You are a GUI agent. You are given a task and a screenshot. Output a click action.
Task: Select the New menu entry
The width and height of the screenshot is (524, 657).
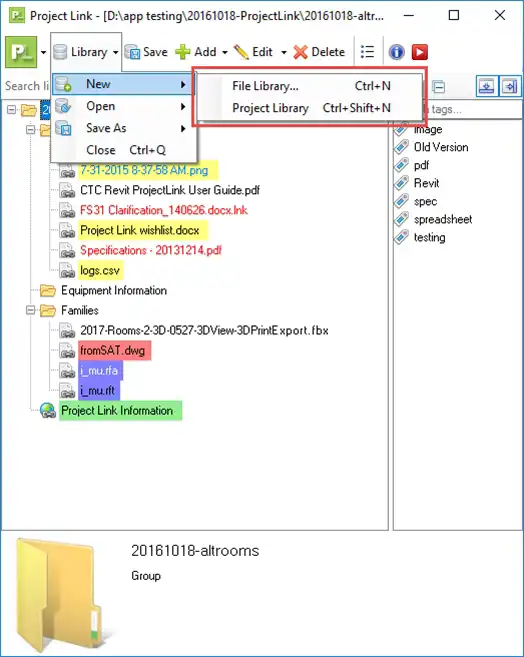pyautogui.click(x=121, y=84)
